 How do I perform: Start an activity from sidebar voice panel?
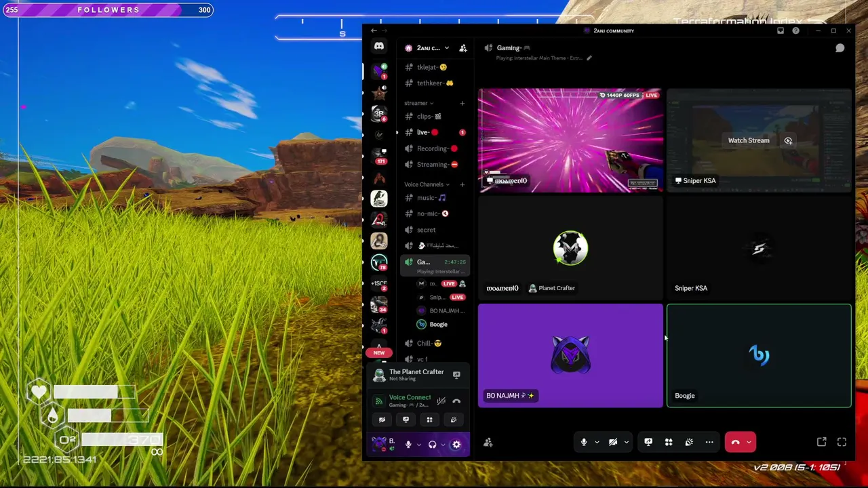point(429,420)
